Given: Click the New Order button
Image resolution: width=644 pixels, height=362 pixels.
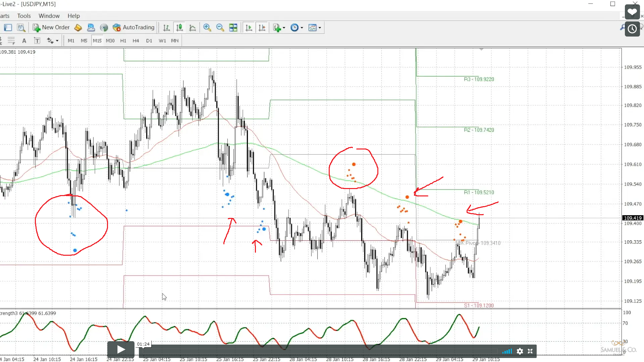Looking at the screenshot, I should coord(51,27).
